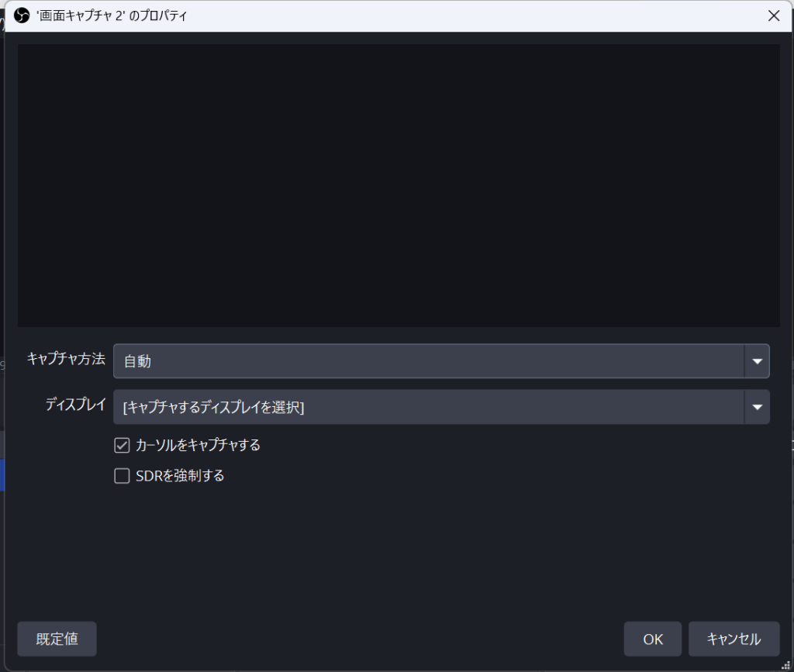This screenshot has height=672, width=794.
Task: Click the black capture preview area
Action: point(399,185)
